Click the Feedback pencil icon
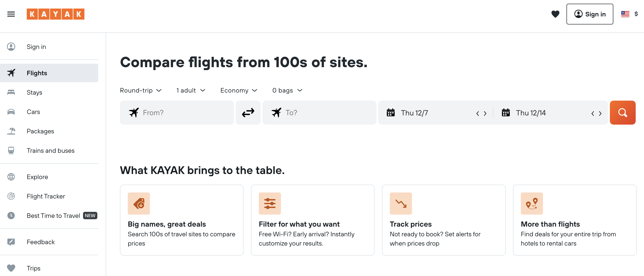 coord(11,242)
